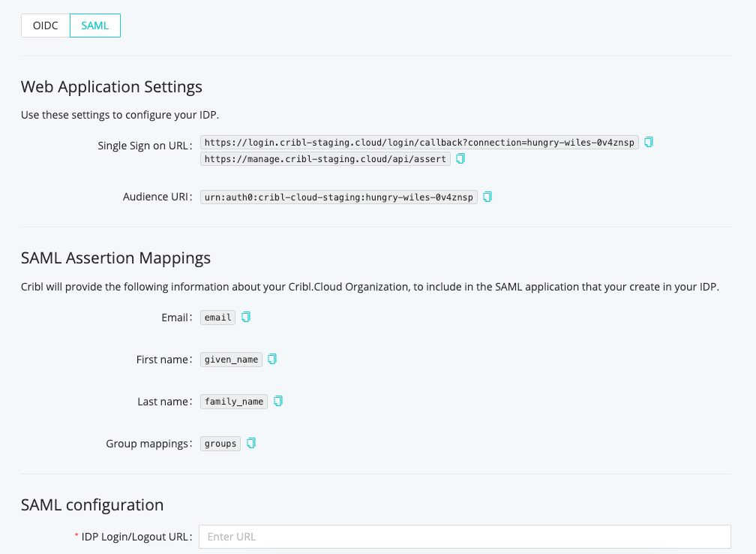The image size is (756, 554).
Task: Select the family_name value chip
Action: pos(233,401)
